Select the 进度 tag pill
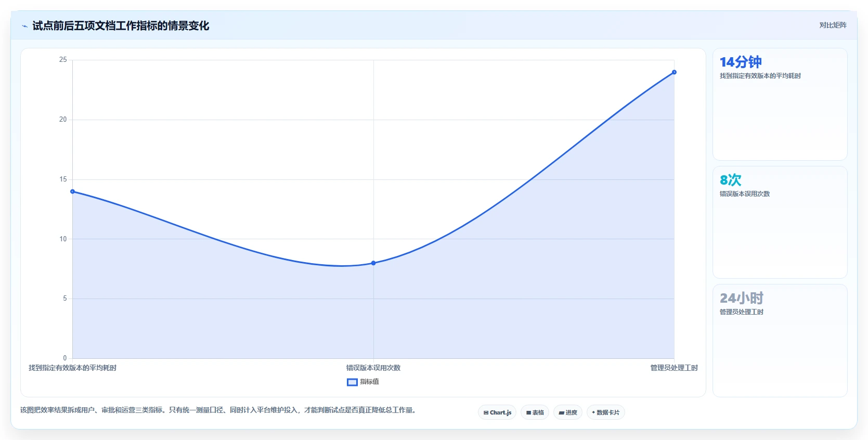This screenshot has height=440, width=868. pos(568,412)
